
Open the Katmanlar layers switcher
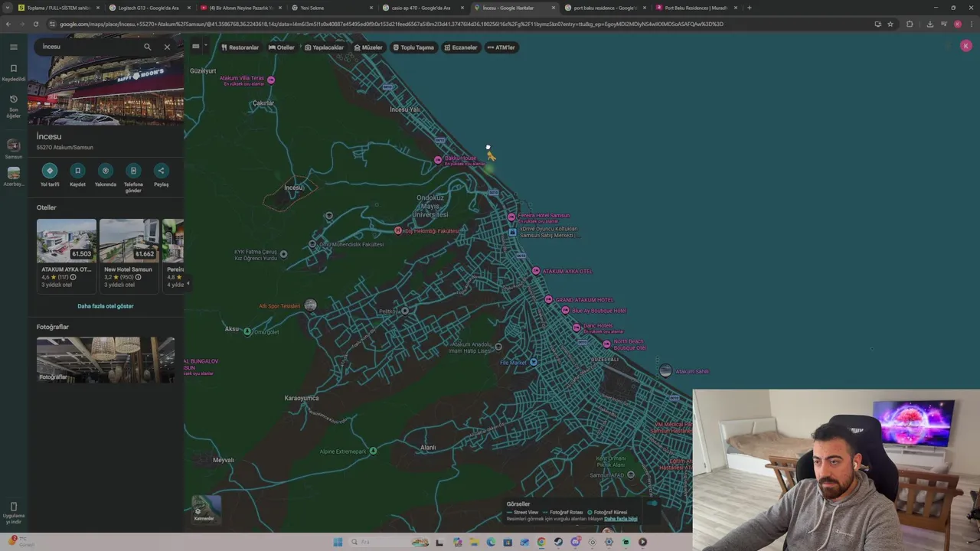click(x=204, y=509)
